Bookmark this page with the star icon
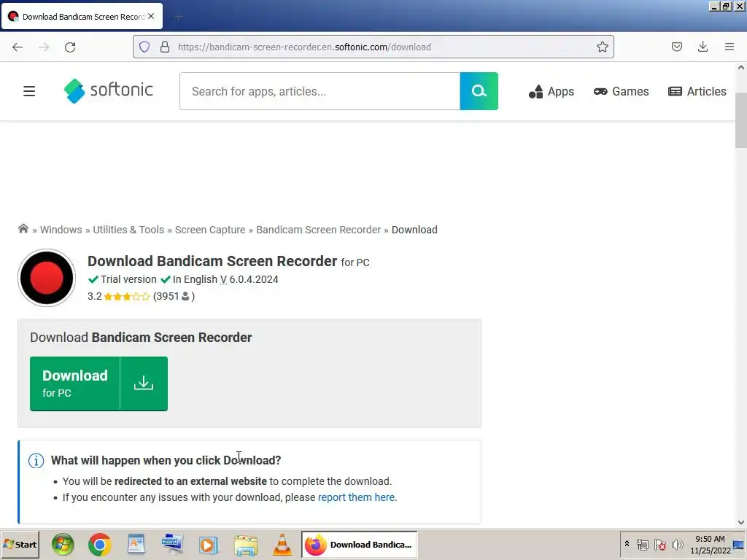Screen dimensions: 747x560 [602, 47]
